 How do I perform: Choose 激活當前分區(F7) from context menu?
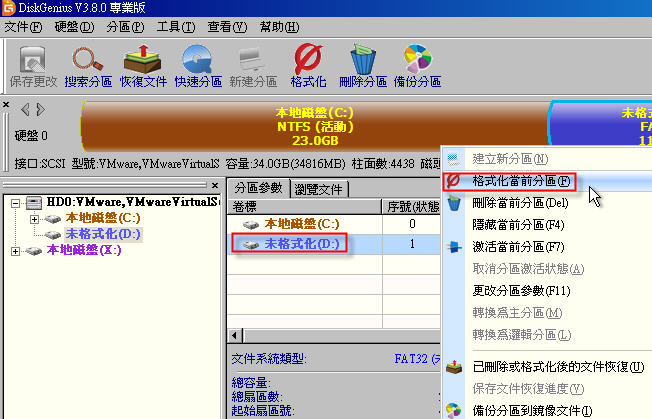coord(546,247)
